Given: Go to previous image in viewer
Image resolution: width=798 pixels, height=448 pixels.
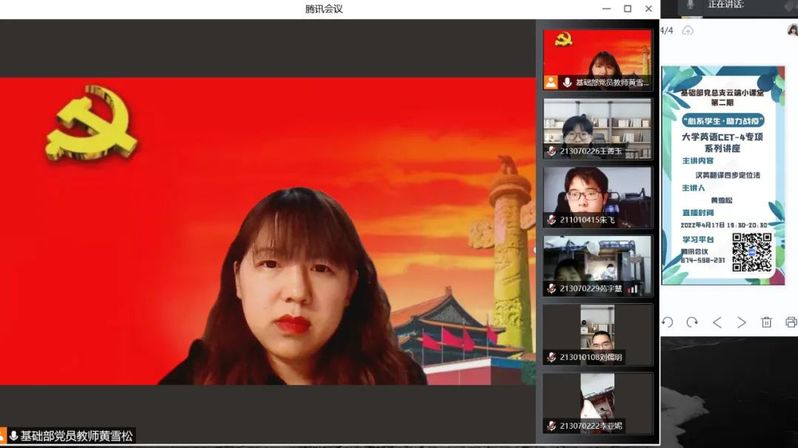Looking at the screenshot, I should coord(717,322).
